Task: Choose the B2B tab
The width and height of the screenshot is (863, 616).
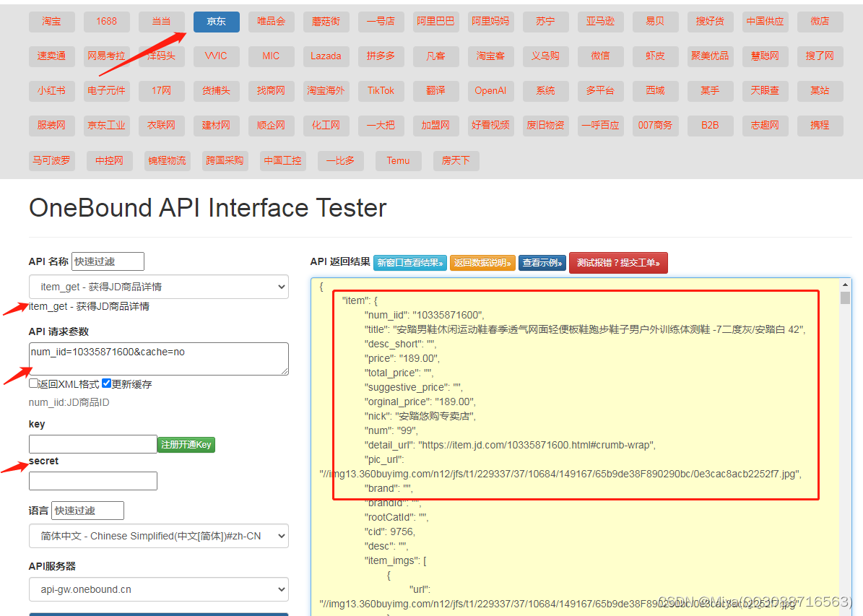Action: tap(710, 126)
